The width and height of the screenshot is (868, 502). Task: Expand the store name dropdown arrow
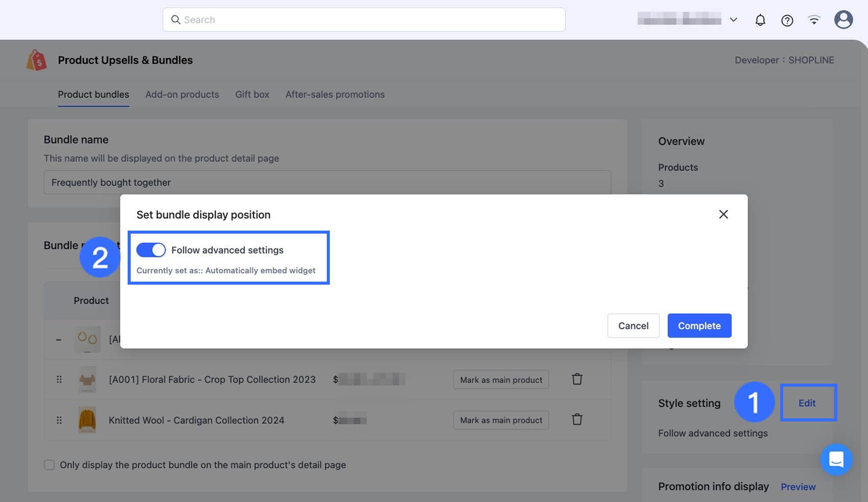tap(733, 20)
